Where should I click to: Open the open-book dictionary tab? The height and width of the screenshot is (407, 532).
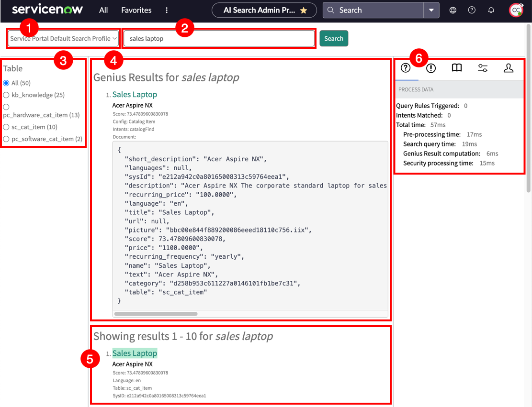point(457,68)
